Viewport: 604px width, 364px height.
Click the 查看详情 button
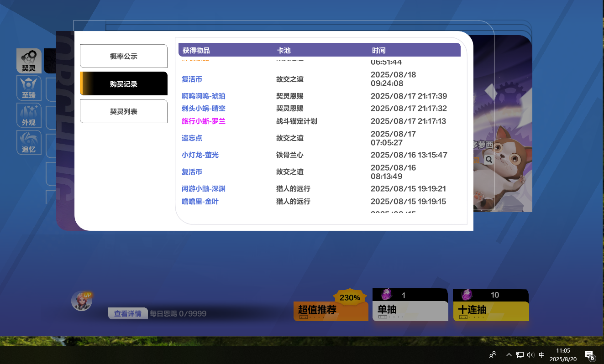coord(128,313)
